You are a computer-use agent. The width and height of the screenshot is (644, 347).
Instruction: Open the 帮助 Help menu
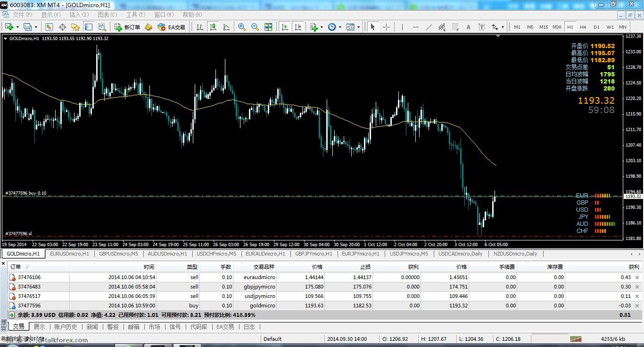click(192, 15)
